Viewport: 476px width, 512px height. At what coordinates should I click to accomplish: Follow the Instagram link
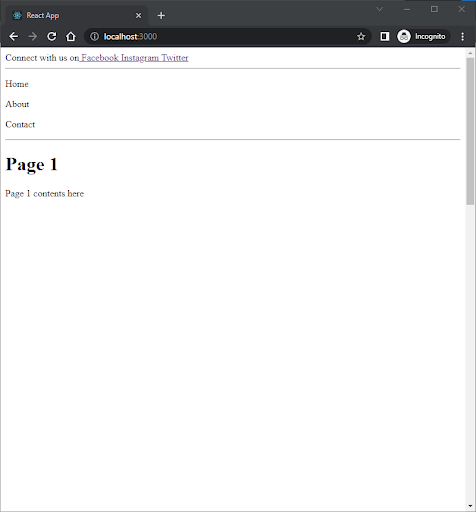(140, 58)
